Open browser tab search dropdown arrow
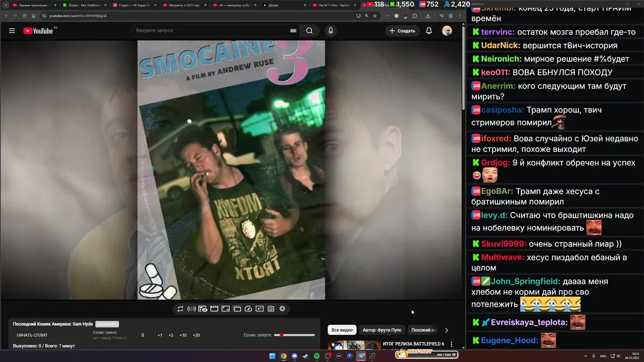The width and height of the screenshot is (644, 362). point(5,5)
